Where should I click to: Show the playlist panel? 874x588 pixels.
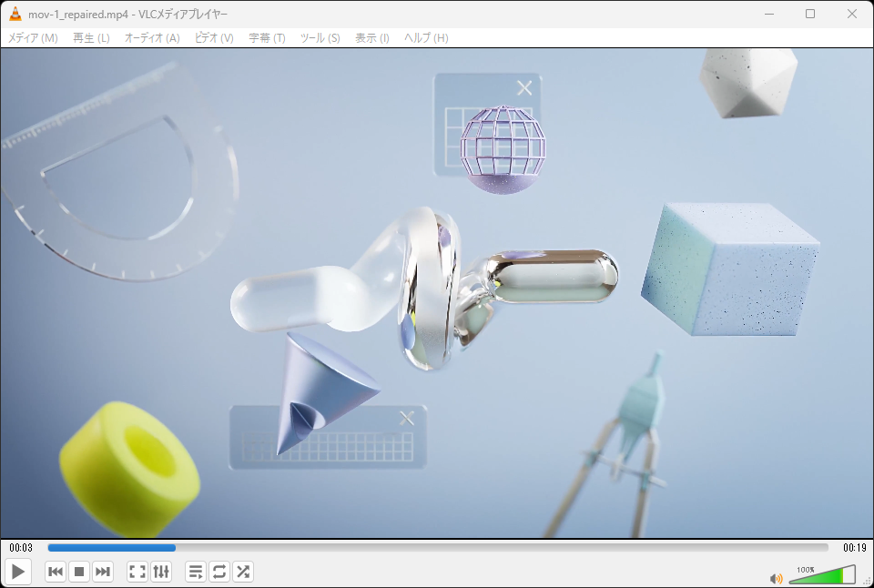[x=196, y=572]
